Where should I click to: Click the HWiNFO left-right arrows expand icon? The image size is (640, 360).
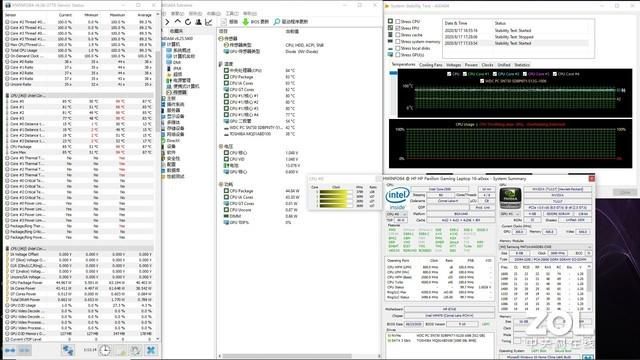click(x=10, y=350)
